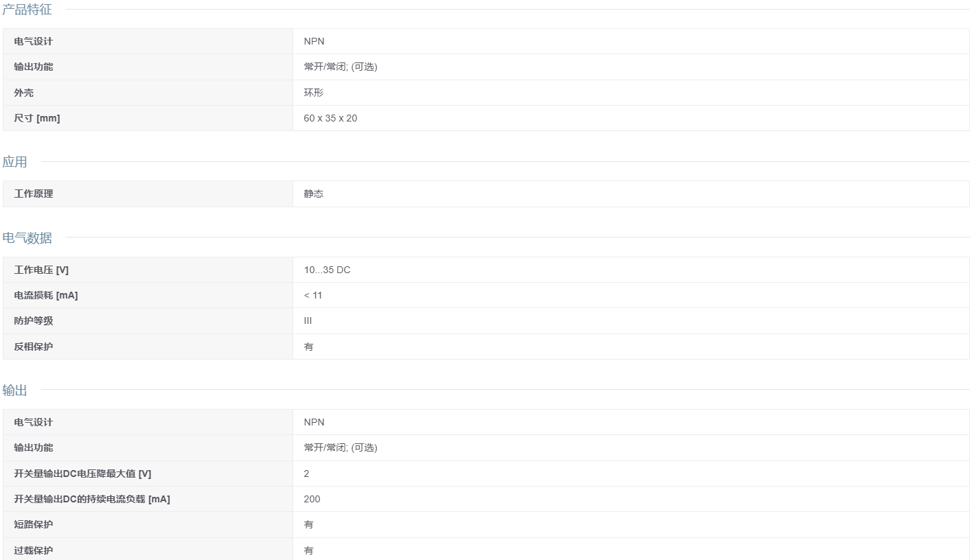Select 输出功能 label in 输出 table
Image resolution: width=976 pixels, height=560 pixels.
tap(33, 447)
